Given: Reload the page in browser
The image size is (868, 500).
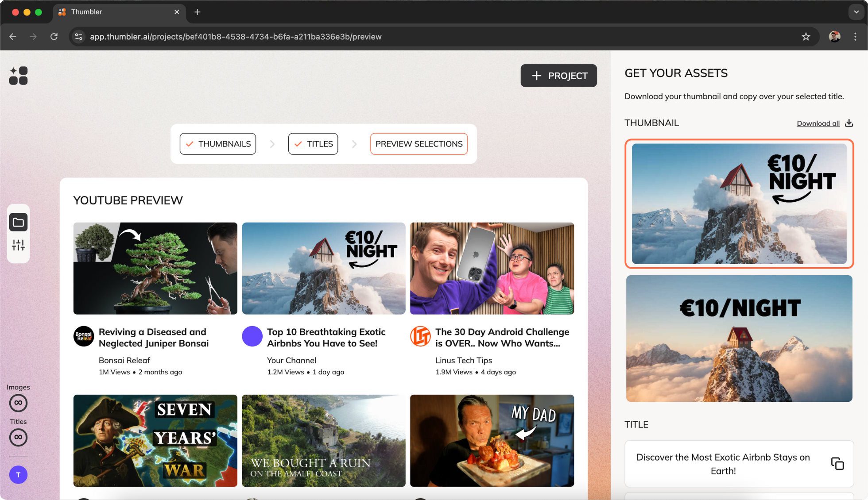Looking at the screenshot, I should (54, 37).
